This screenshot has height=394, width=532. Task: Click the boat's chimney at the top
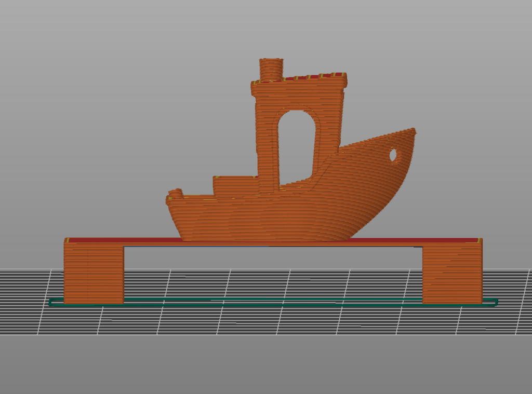coord(271,70)
